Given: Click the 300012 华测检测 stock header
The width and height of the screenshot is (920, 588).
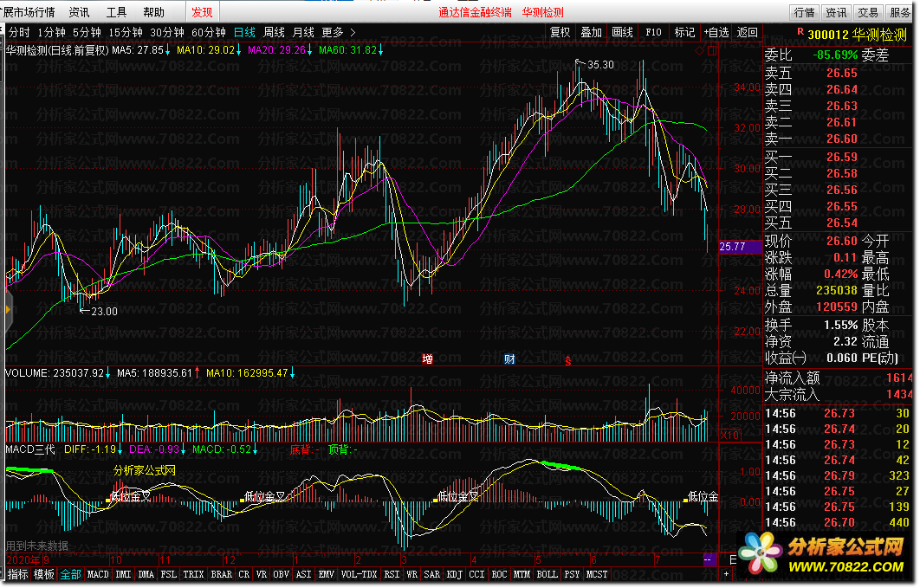Looking at the screenshot, I should [x=857, y=35].
